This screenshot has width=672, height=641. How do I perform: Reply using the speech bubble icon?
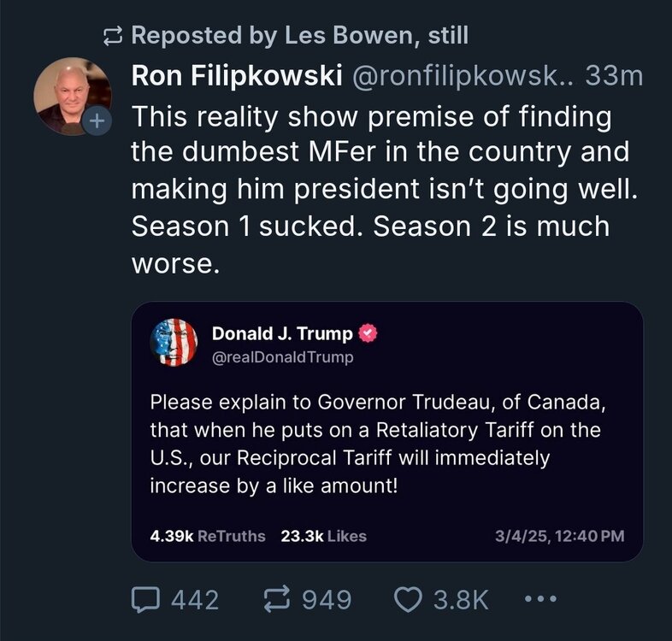(x=145, y=599)
